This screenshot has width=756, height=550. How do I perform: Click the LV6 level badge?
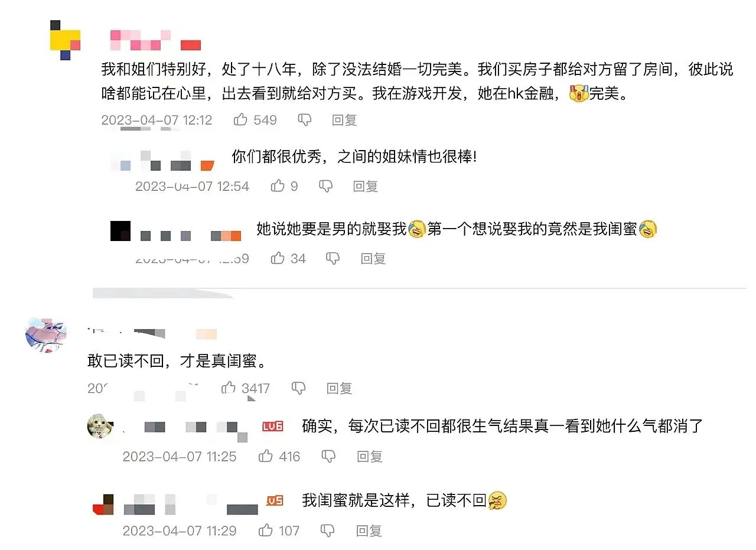273,426
